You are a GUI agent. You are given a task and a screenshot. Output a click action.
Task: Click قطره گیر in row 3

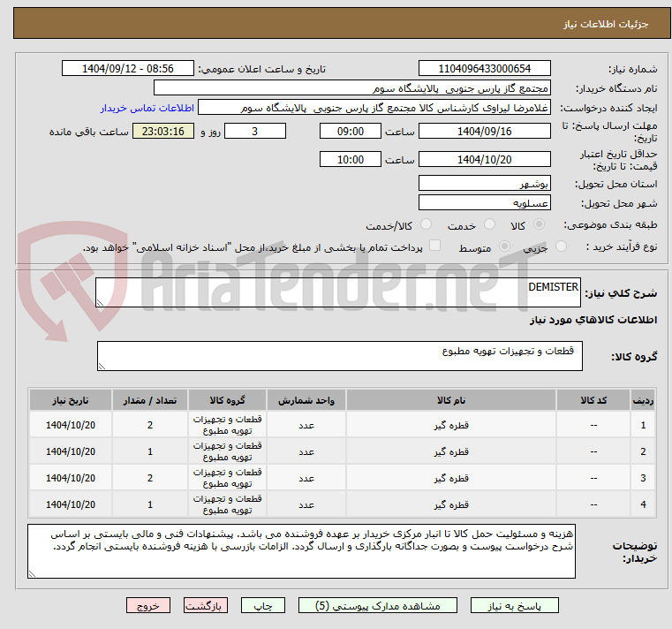pos(451,478)
